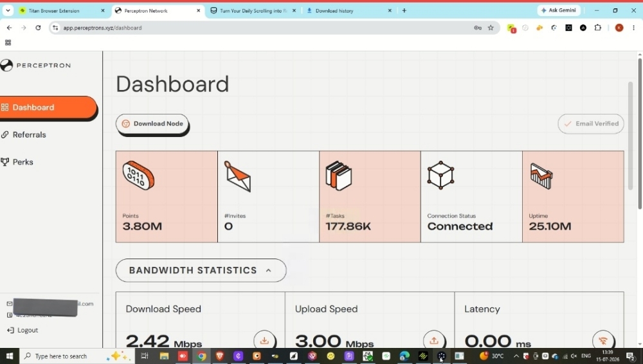The width and height of the screenshot is (643, 364).
Task: Click the page vertical scrollbar thumb
Action: (x=639, y=133)
